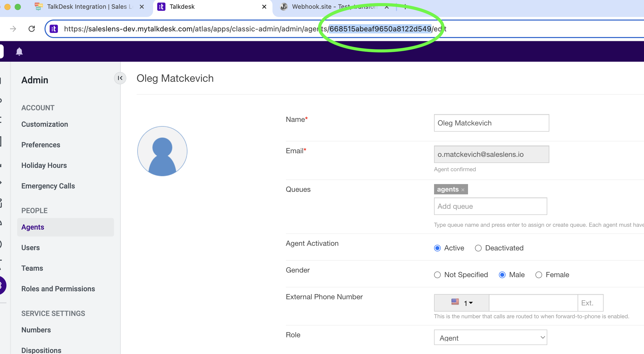Open Roles and Permissions menu item
644x354 pixels.
[x=58, y=289]
